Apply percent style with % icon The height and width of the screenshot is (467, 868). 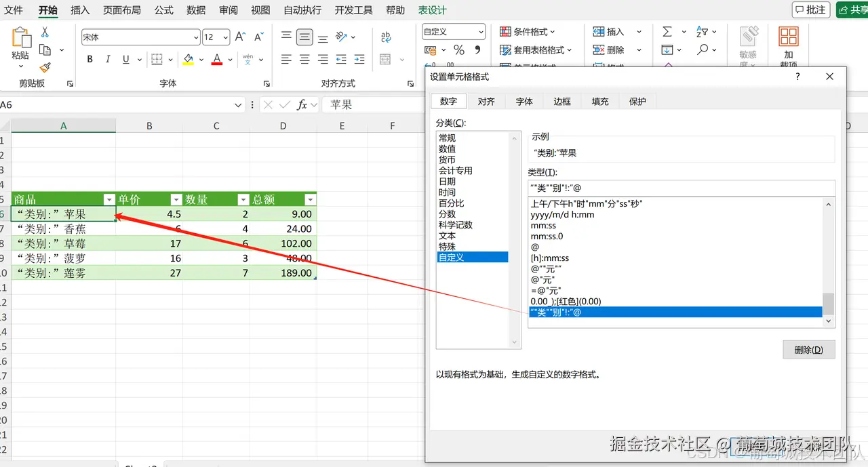(459, 50)
